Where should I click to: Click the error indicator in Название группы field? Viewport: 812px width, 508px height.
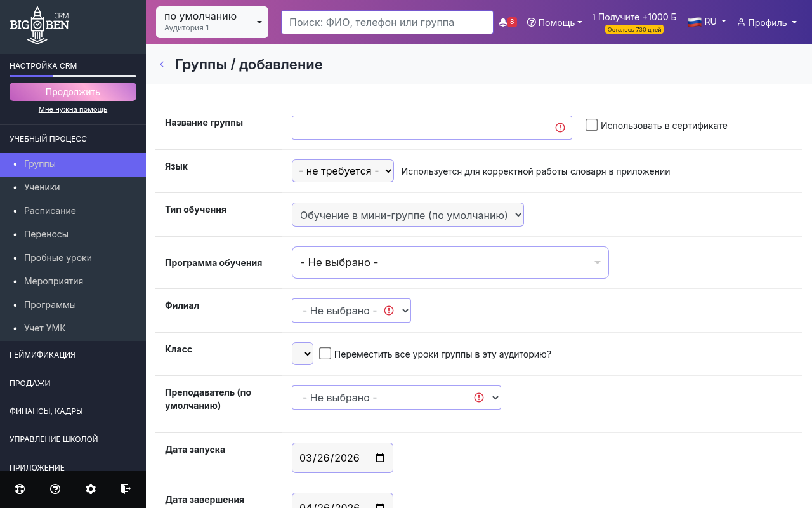560,128
